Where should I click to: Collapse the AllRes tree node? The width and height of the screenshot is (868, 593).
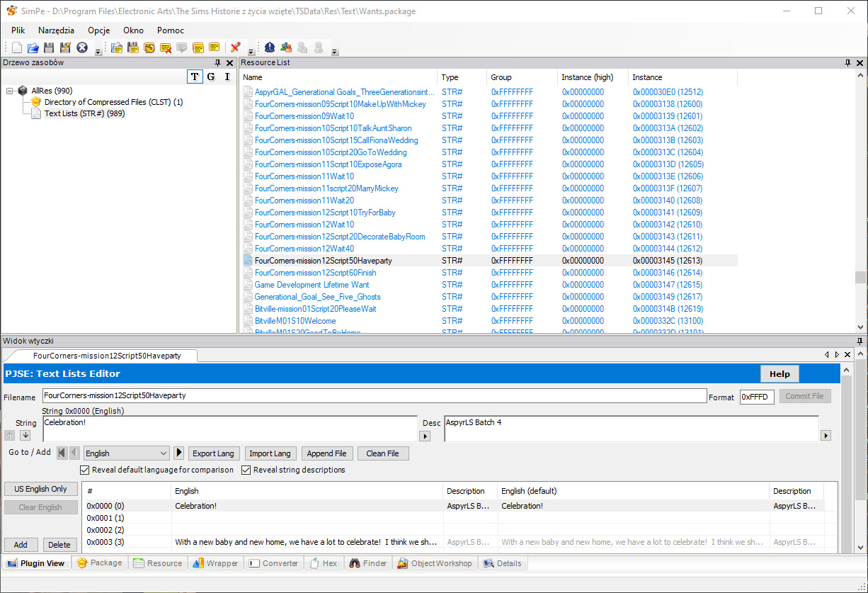coord(11,91)
